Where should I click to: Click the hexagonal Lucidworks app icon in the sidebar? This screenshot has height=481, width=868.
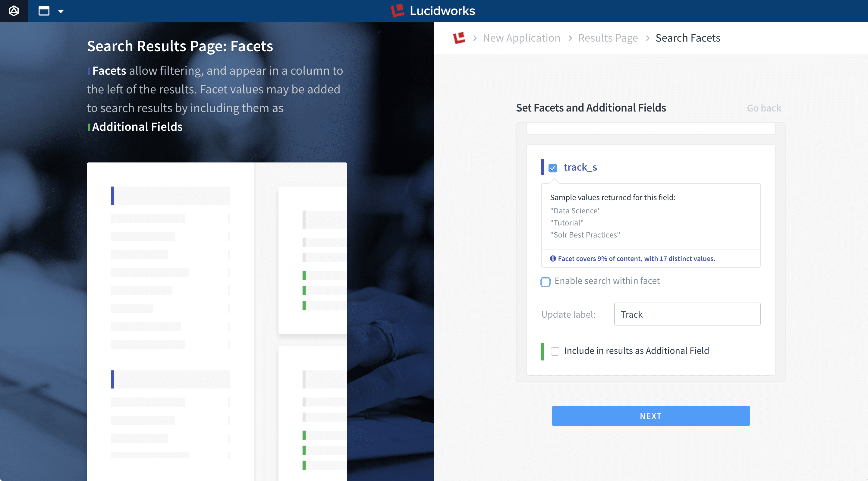pyautogui.click(x=14, y=11)
